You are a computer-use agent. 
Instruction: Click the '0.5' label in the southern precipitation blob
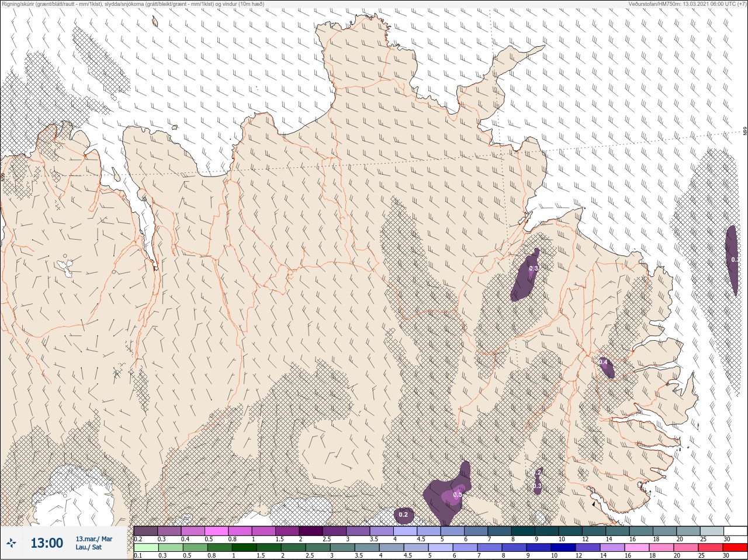coord(458,495)
